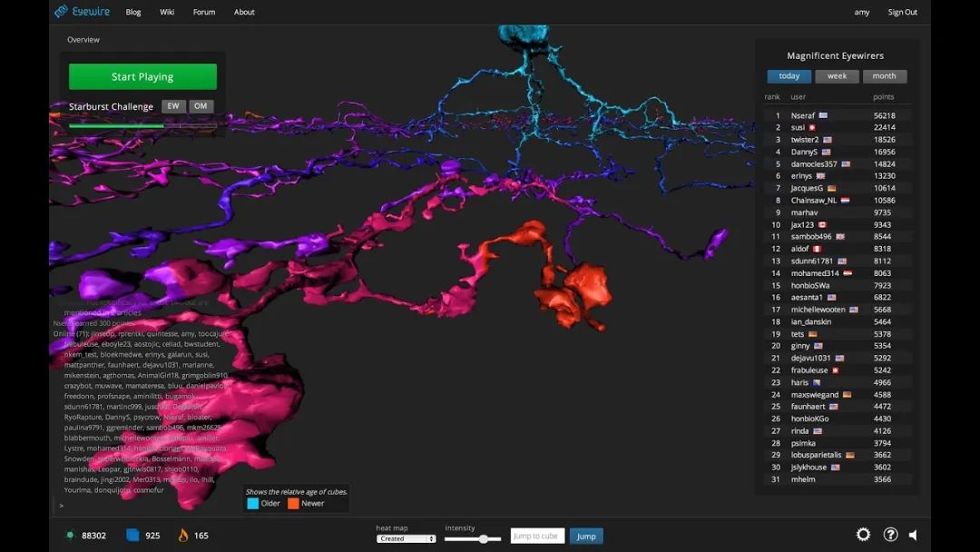Screen dimensions: 980x552
Task: Click the chat prompt arrow icon
Action: 62,505
